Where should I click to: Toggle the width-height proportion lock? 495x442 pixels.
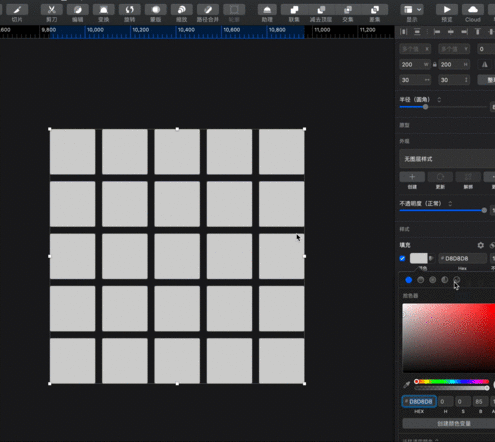coord(435,65)
